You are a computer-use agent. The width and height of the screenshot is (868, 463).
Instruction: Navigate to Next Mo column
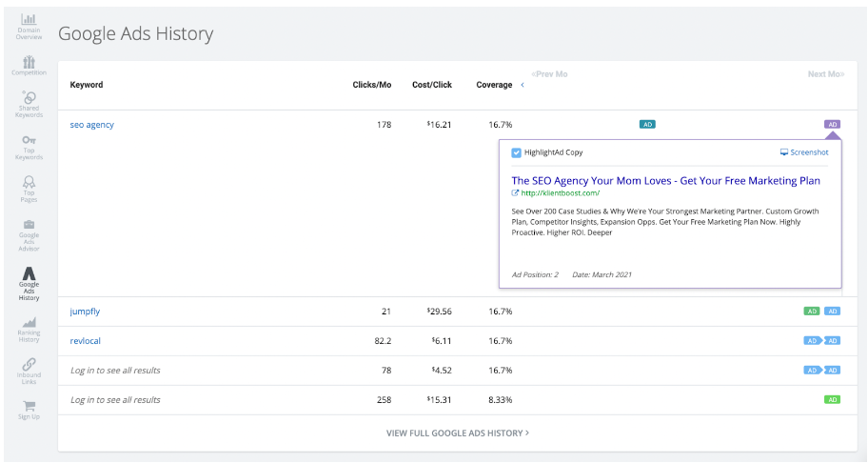(x=825, y=74)
